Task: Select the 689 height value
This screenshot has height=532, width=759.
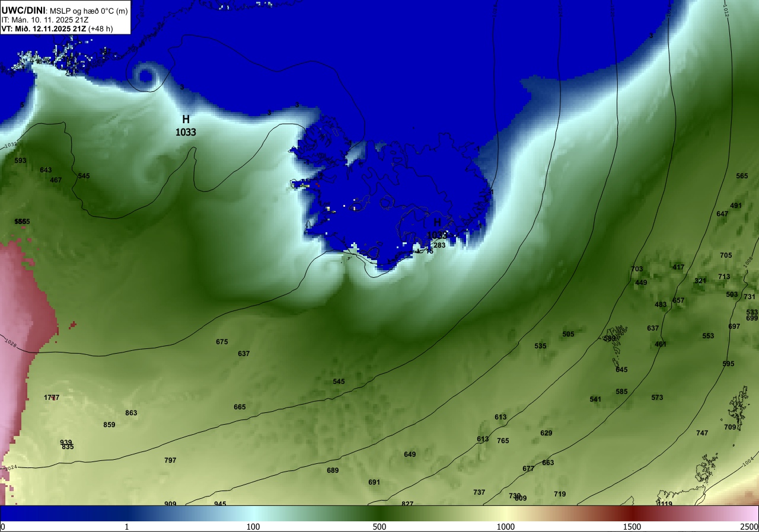Action: click(x=333, y=470)
